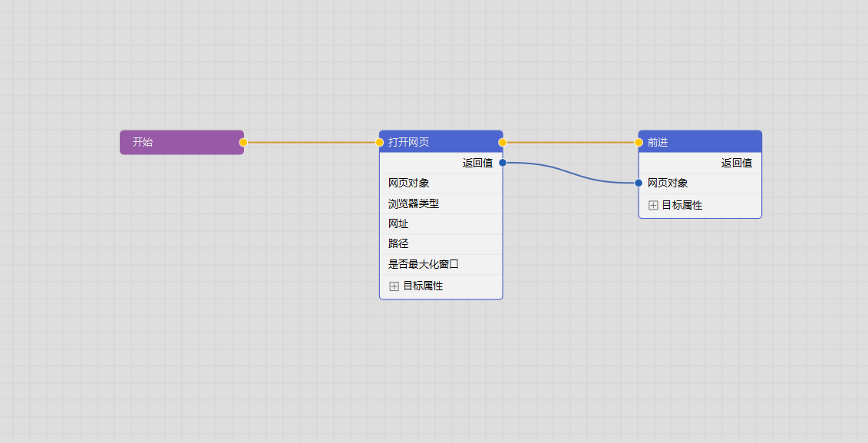Click the 浏览器类型 property row
The width and height of the screenshot is (868, 443).
point(441,203)
